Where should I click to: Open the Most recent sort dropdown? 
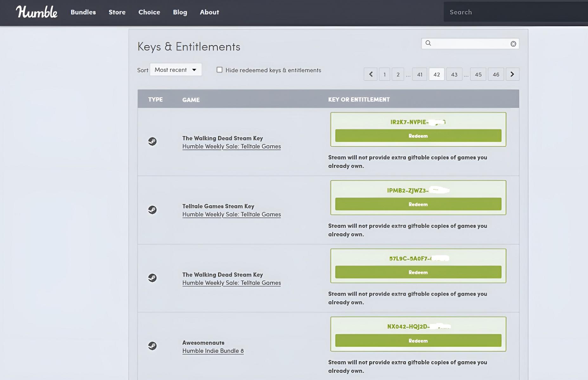(176, 70)
